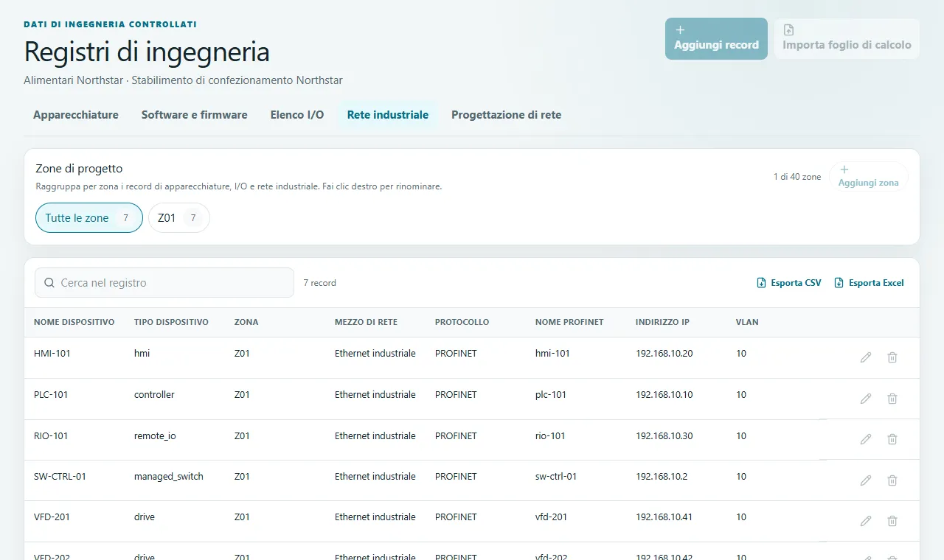Go to Progettazione di rete tab
The image size is (944, 560).
click(x=507, y=115)
